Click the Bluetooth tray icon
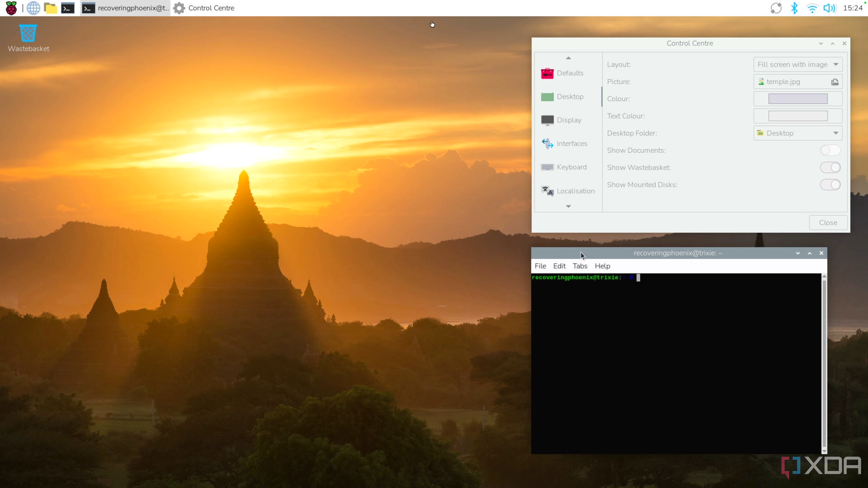This screenshot has height=488, width=868. [x=794, y=8]
